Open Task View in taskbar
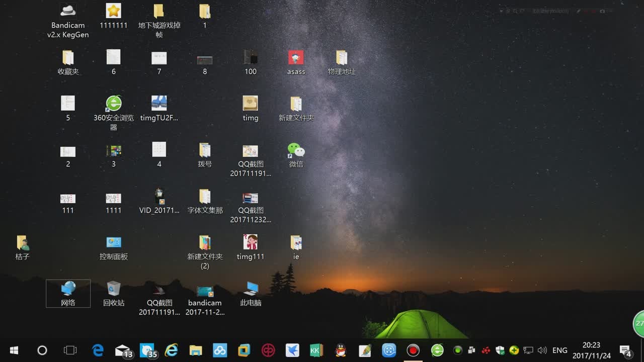 point(70,350)
